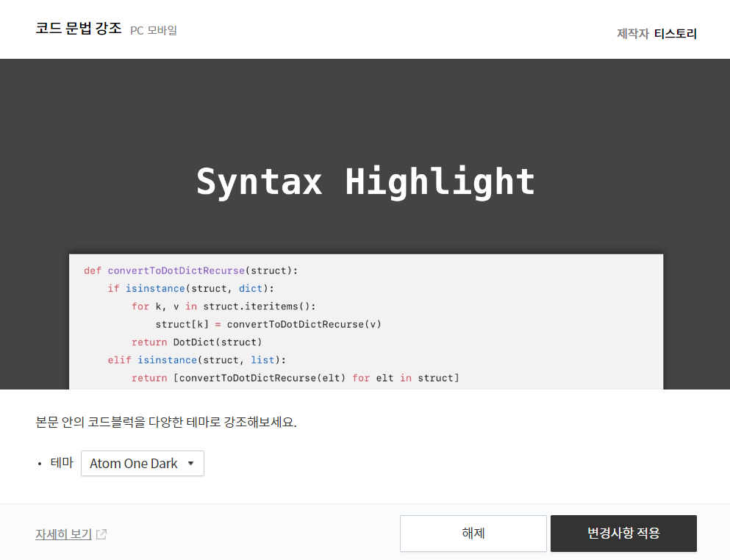Select the Atom One Dark theme name text
This screenshot has height=560, width=730.
tap(132, 463)
